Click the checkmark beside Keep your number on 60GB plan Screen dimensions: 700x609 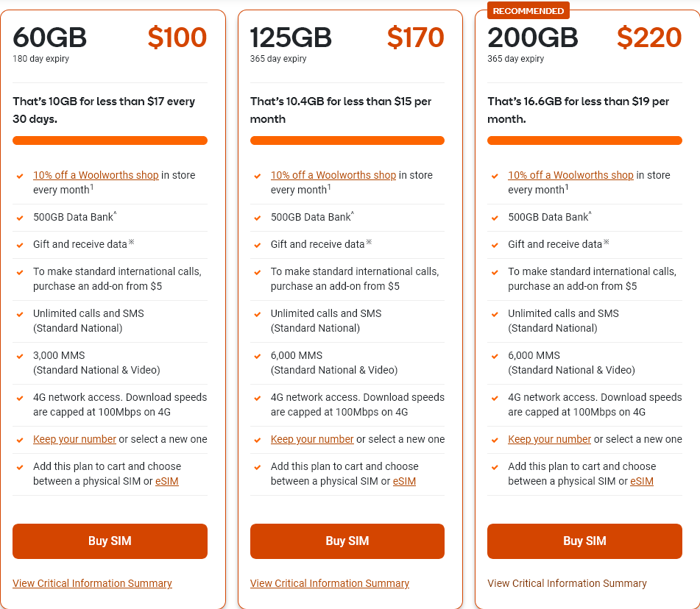click(x=20, y=439)
